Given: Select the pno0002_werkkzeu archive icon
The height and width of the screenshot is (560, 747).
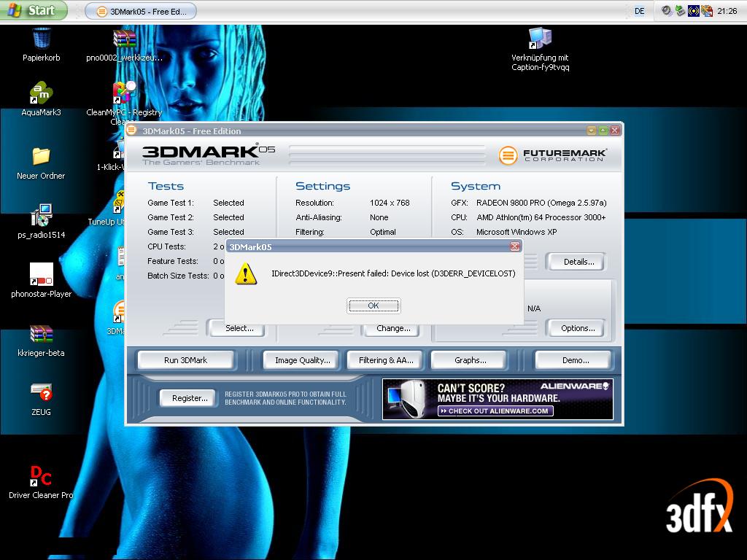Looking at the screenshot, I should (124, 38).
